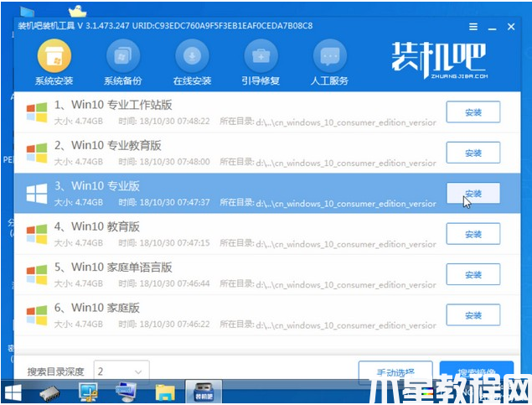
Task: Open the Windows Start menu
Action: coord(13,392)
